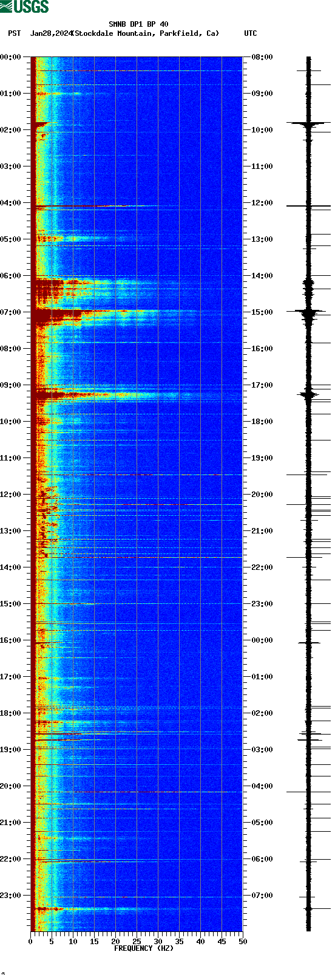Click the '20' frequency axis tick label
The height and width of the screenshot is (980, 335).
coord(115,942)
